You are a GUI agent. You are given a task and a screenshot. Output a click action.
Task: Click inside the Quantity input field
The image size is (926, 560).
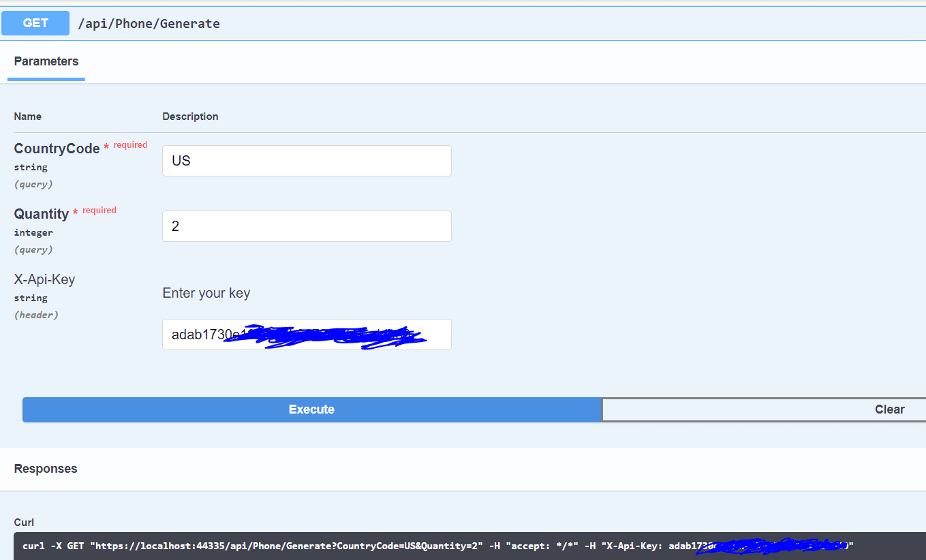pyautogui.click(x=306, y=225)
